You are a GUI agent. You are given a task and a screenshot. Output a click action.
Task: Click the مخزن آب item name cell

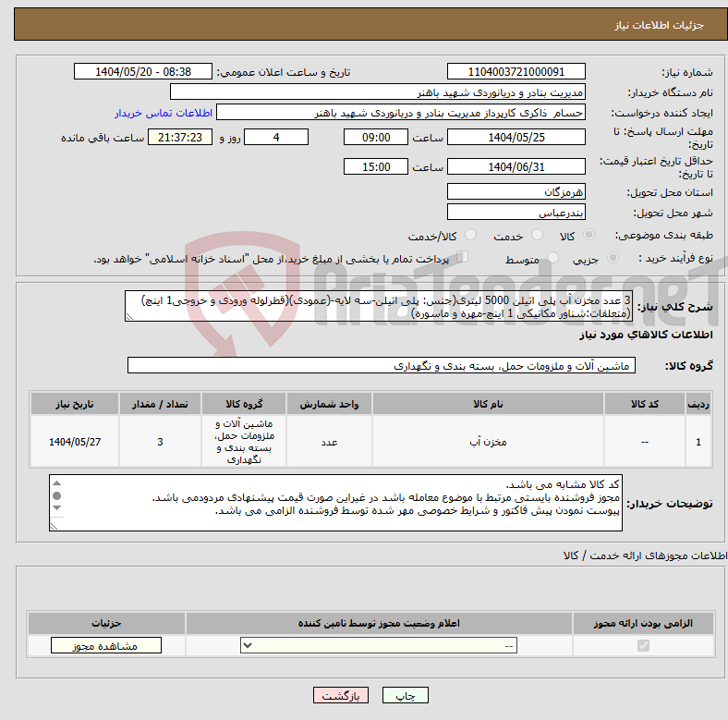[x=488, y=441]
